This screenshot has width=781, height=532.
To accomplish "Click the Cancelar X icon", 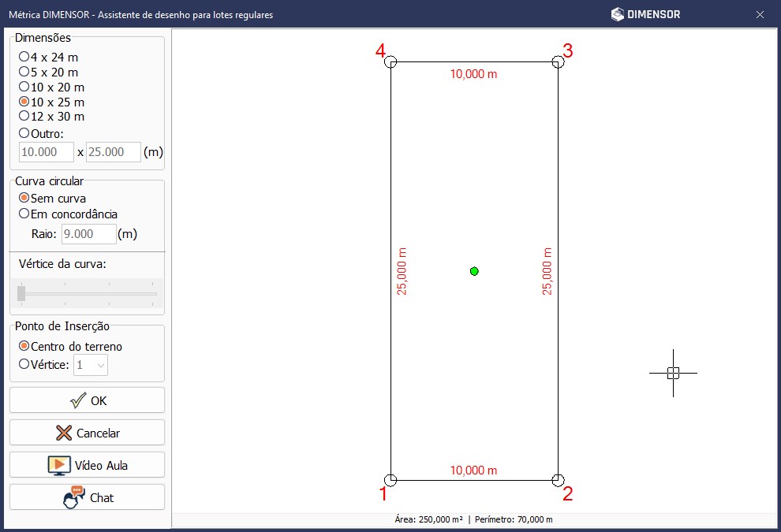I will point(64,433).
